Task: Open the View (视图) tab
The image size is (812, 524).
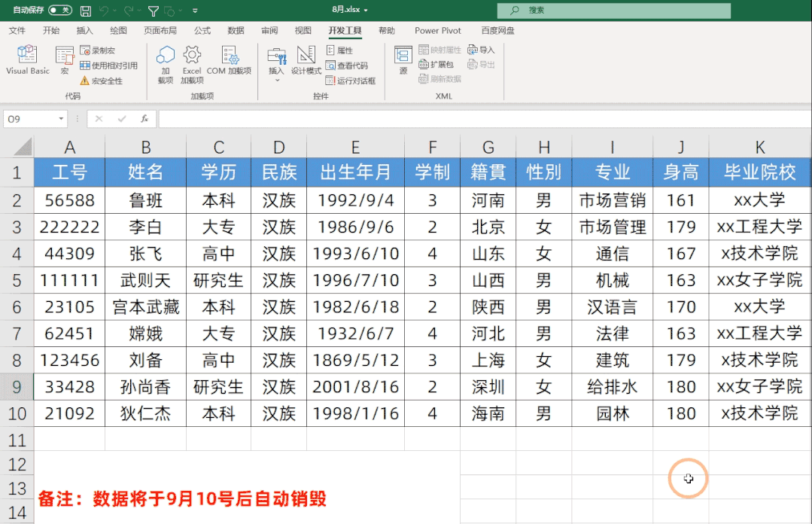Action: (x=303, y=31)
